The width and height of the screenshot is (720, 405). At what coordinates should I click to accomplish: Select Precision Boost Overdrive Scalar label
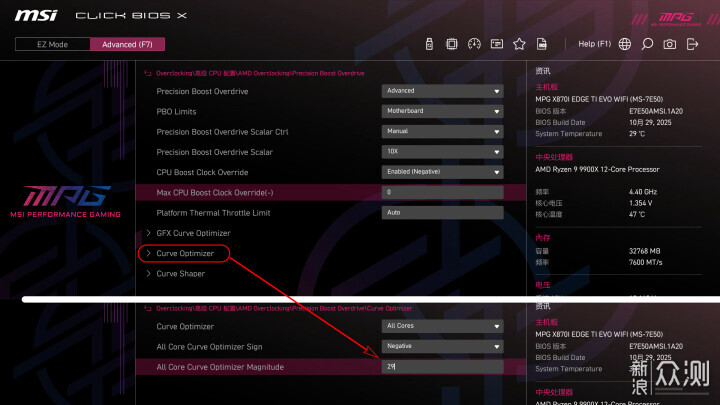click(214, 152)
